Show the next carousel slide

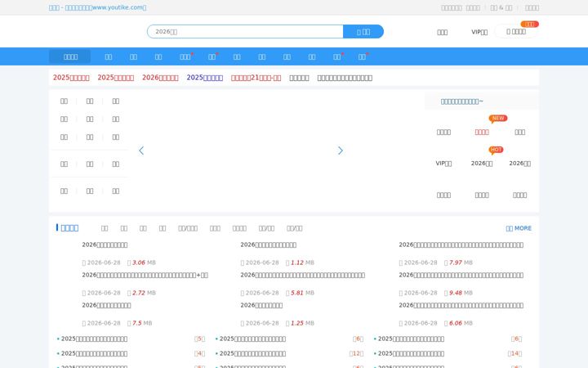point(340,150)
